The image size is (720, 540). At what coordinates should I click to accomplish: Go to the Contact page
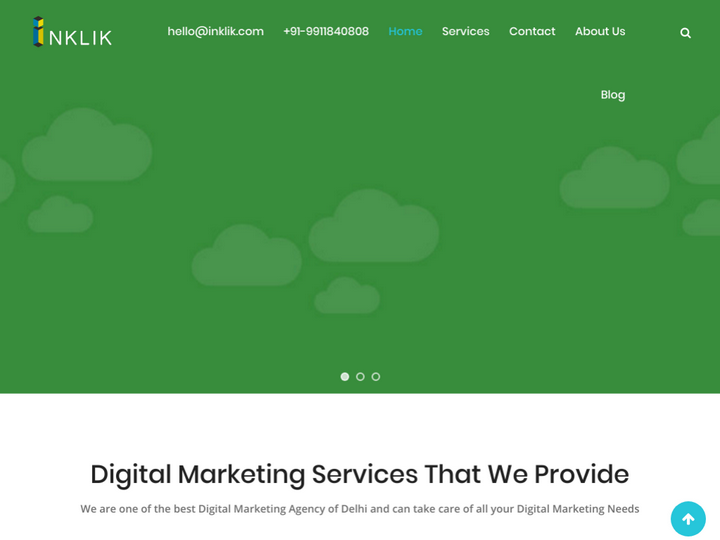(x=532, y=31)
